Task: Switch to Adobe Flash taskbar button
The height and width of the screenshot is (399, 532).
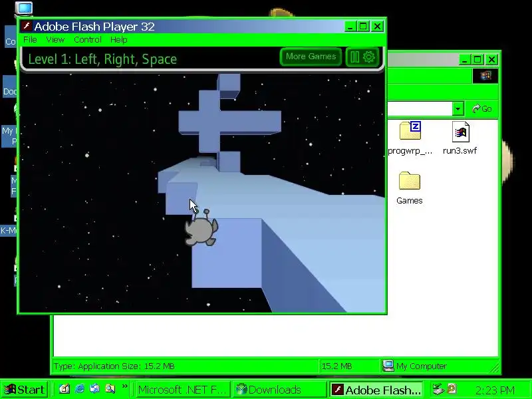Action: pos(377,390)
